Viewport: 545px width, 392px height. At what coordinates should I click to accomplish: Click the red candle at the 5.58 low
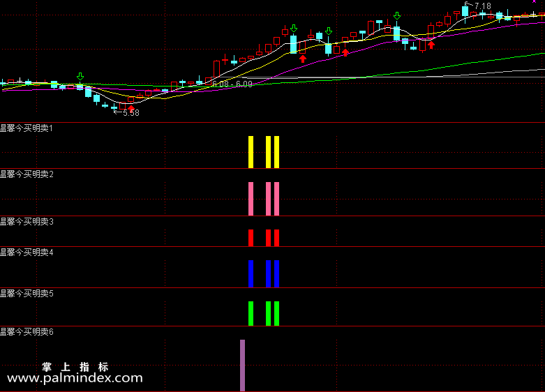(122, 105)
